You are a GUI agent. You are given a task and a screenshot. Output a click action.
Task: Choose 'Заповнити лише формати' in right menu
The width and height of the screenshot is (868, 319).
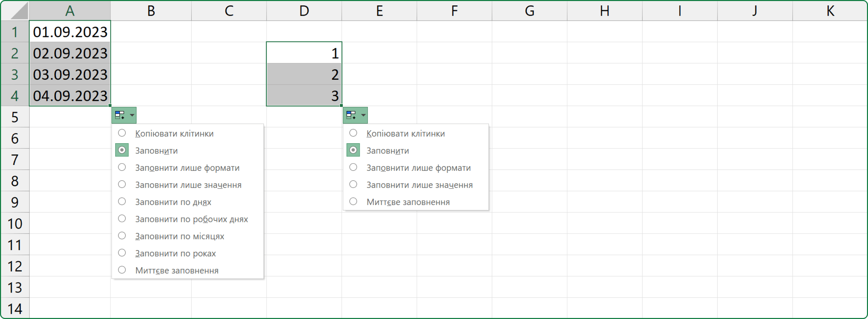pos(353,168)
